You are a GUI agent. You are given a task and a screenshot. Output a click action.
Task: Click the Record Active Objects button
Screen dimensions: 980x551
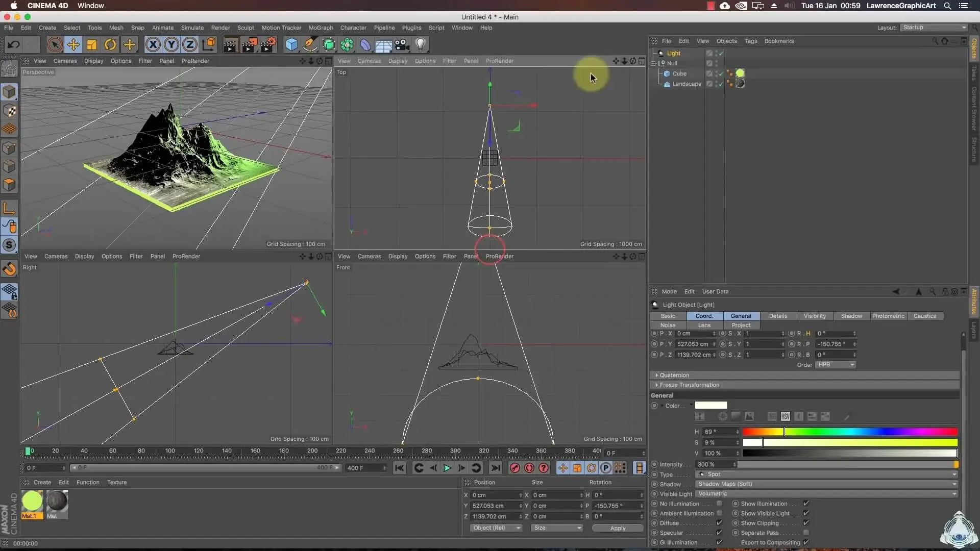click(515, 468)
